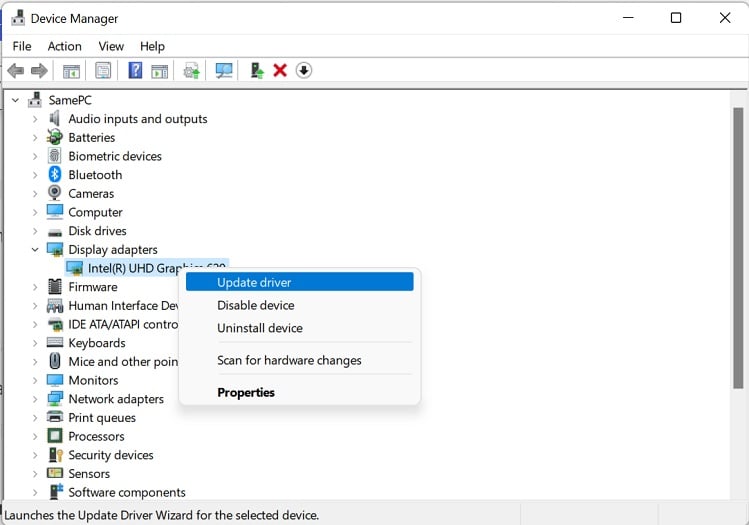Click the Firmware chip icon

(55, 287)
